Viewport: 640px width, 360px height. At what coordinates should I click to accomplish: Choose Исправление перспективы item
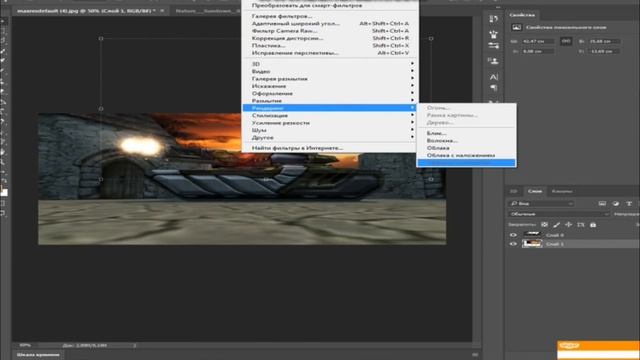click(x=330, y=53)
